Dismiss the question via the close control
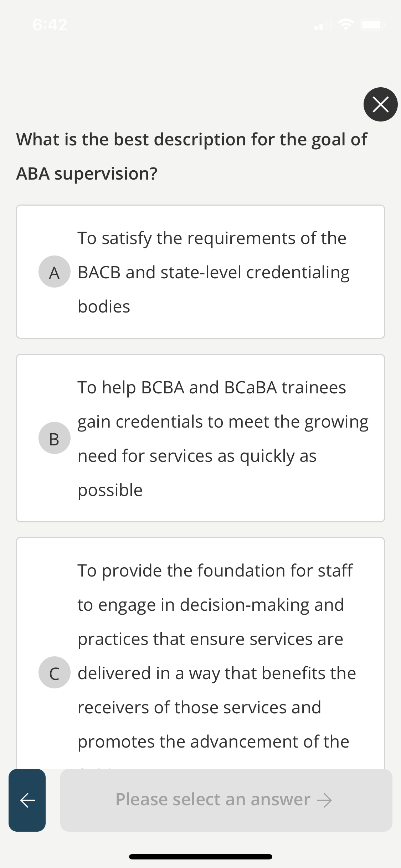 (x=380, y=104)
